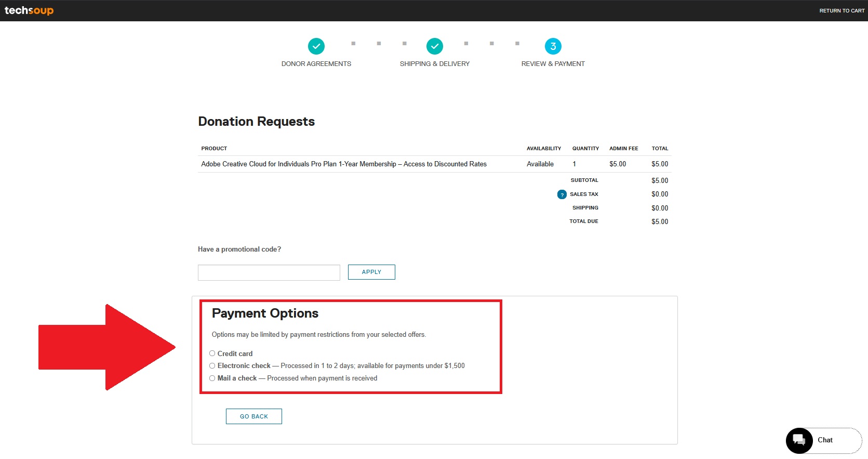
Task: Click the Total Due label
Action: coord(584,221)
